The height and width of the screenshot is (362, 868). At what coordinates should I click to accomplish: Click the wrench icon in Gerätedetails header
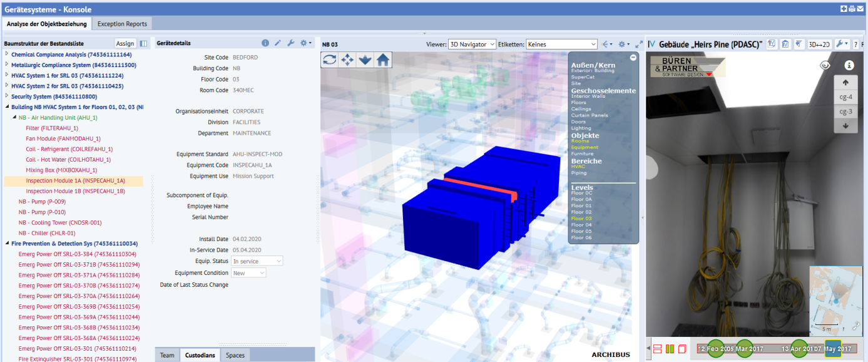coord(290,43)
